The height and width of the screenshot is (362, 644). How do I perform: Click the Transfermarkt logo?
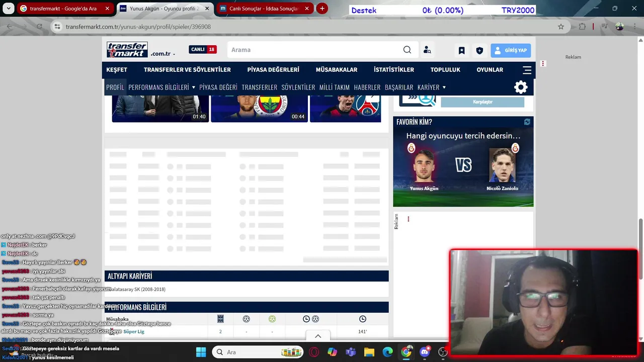point(127,50)
